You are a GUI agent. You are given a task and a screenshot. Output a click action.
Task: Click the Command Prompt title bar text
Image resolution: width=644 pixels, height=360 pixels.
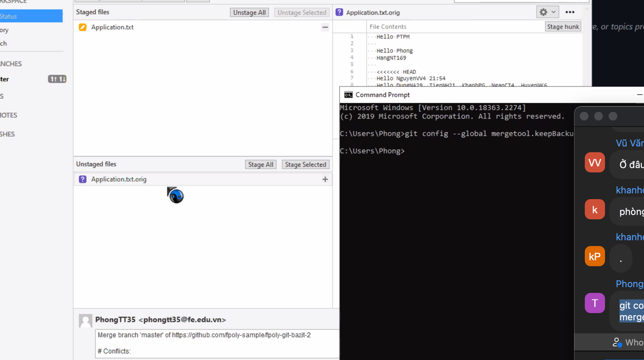pos(383,95)
